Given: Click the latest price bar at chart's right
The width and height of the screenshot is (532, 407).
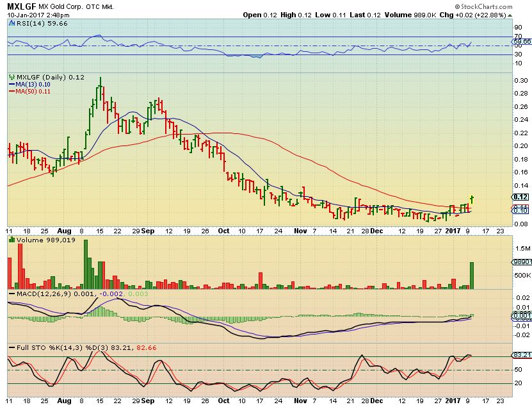Looking at the screenshot, I should [x=472, y=200].
